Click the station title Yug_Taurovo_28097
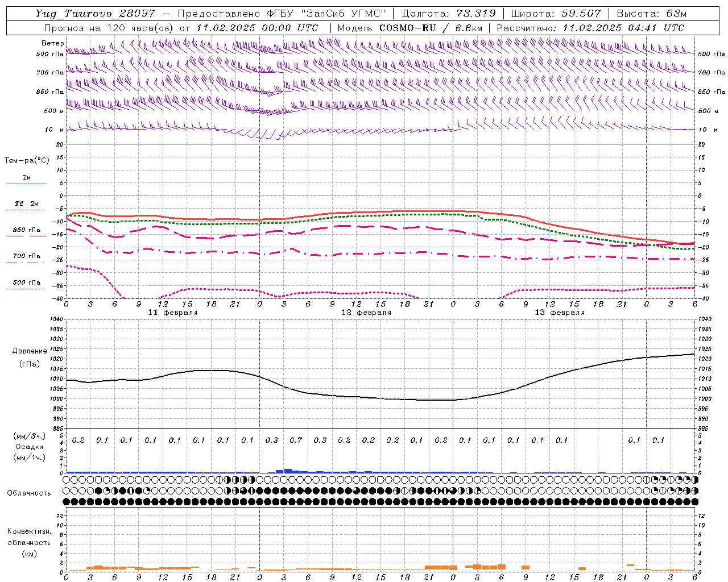Image resolution: width=728 pixels, height=582 pixels. (96, 14)
